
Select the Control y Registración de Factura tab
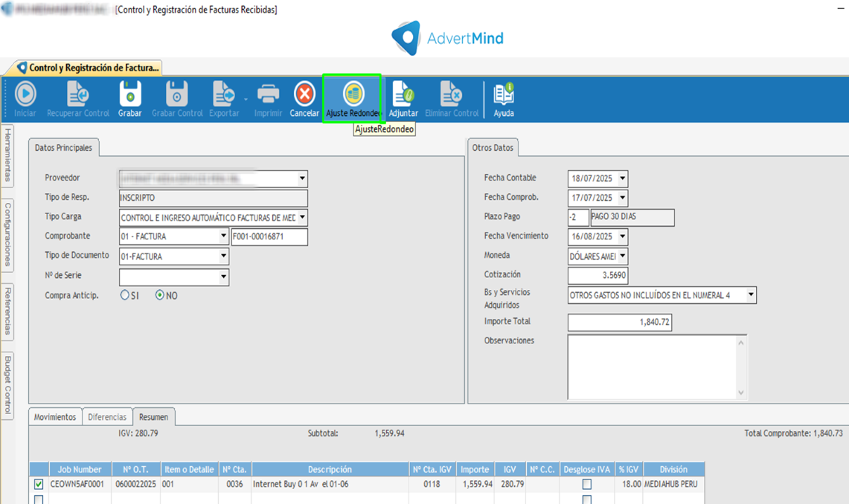tap(89, 68)
